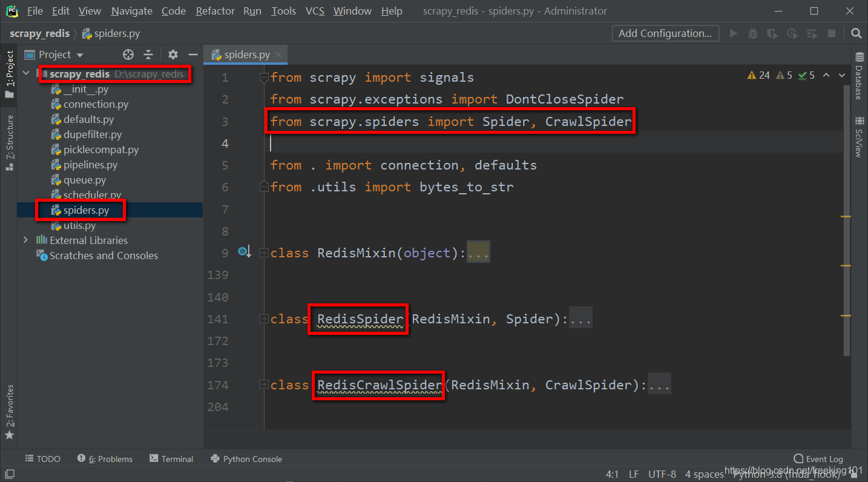Open the Tools menu
The width and height of the screenshot is (868, 482).
[283, 11]
